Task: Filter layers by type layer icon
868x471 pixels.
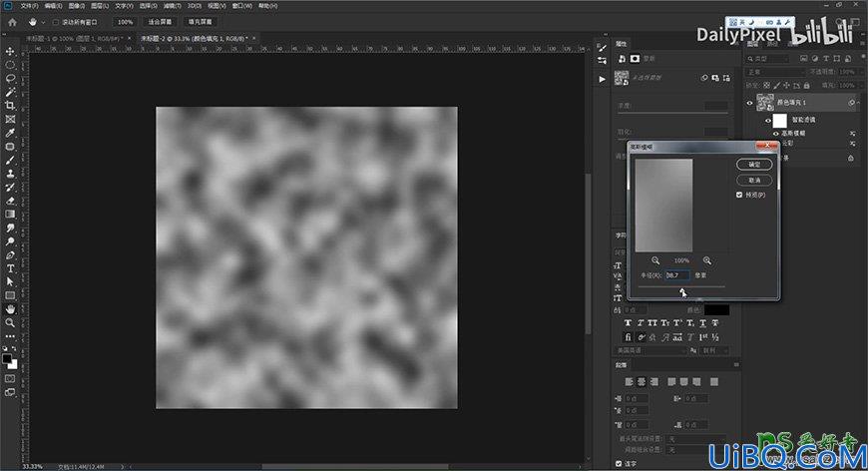Action: pos(826,58)
